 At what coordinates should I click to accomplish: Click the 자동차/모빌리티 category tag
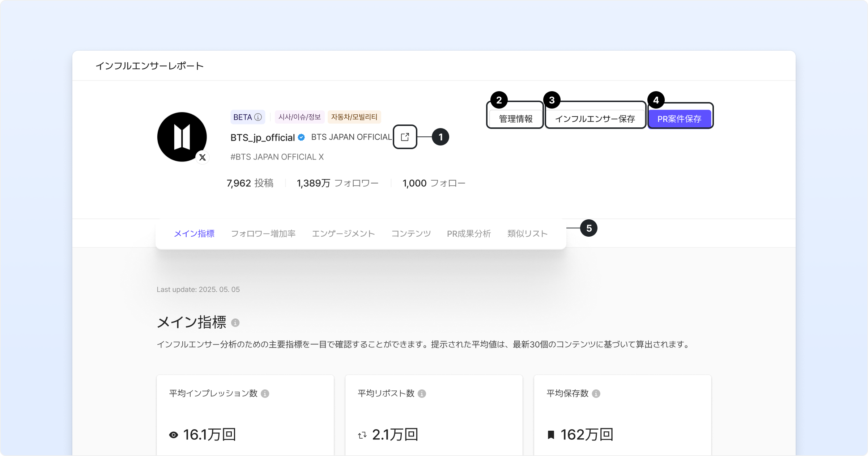click(x=354, y=117)
